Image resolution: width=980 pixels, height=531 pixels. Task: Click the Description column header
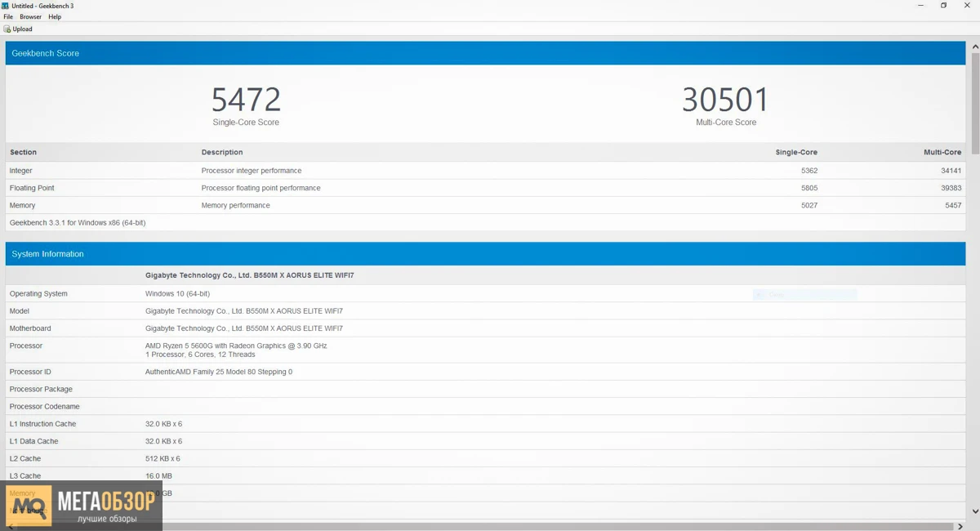[222, 152]
